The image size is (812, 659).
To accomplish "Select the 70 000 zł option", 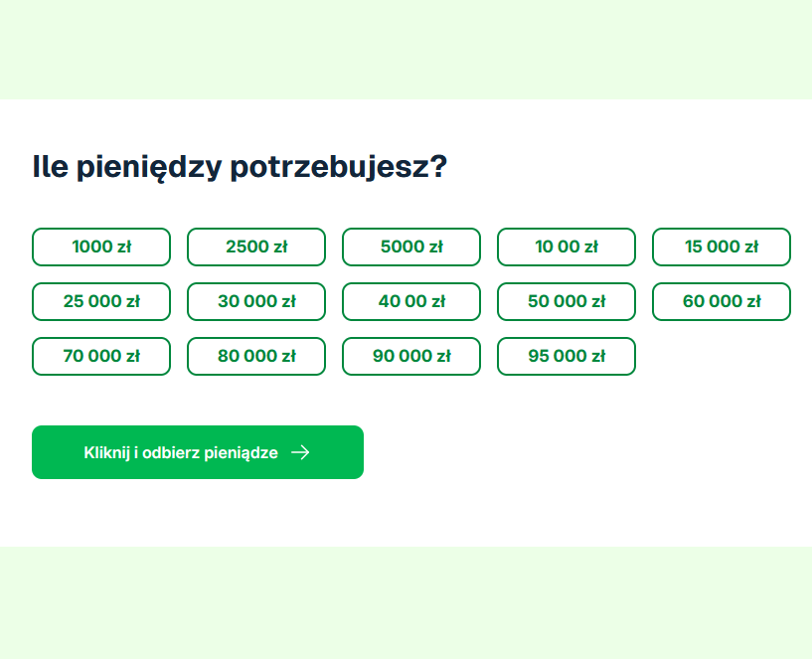I will tap(100, 356).
